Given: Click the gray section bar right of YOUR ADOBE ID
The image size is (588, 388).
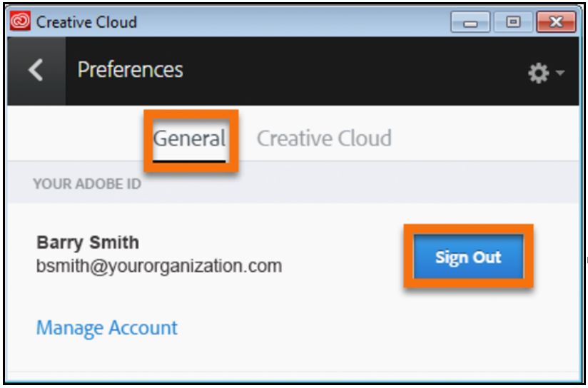Looking at the screenshot, I should (357, 184).
